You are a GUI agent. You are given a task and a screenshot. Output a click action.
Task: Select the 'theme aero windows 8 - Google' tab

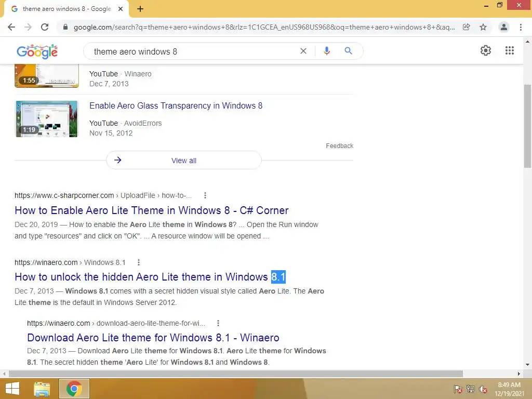coord(66,9)
